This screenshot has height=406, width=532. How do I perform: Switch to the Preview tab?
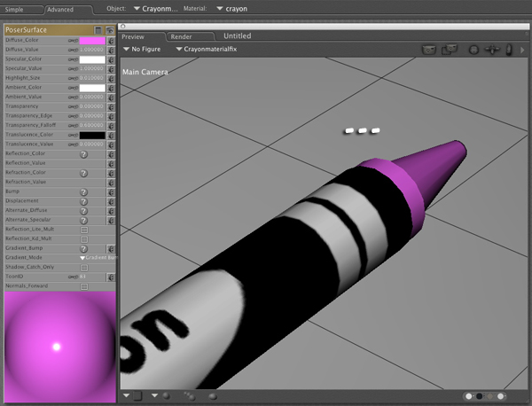coord(133,37)
